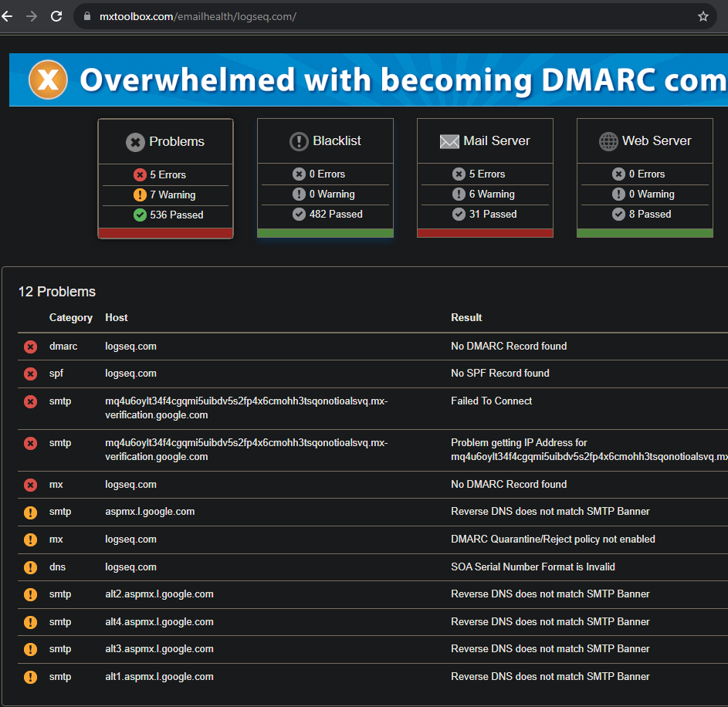The height and width of the screenshot is (707, 728).
Task: Click the orange warning icon beside 7 Warning
Action: 140,195
